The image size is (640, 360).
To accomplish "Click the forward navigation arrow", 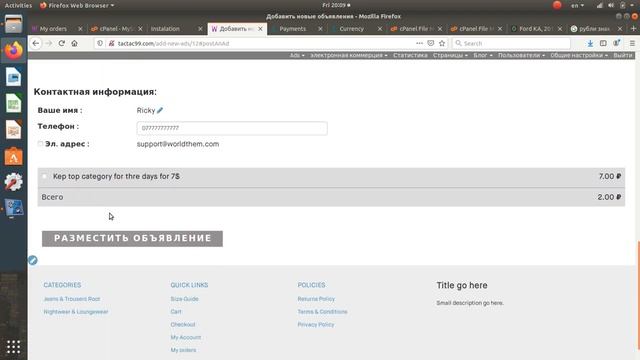I will [49, 43].
